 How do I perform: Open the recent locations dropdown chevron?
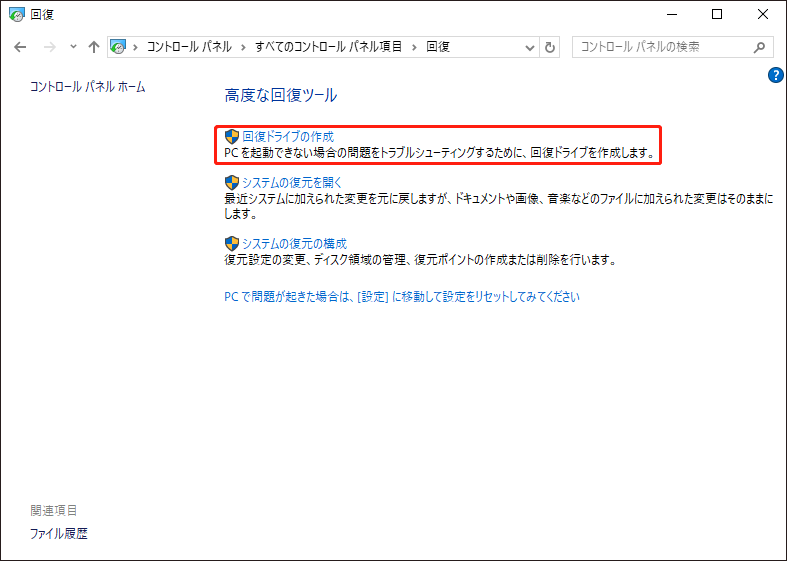pos(73,47)
